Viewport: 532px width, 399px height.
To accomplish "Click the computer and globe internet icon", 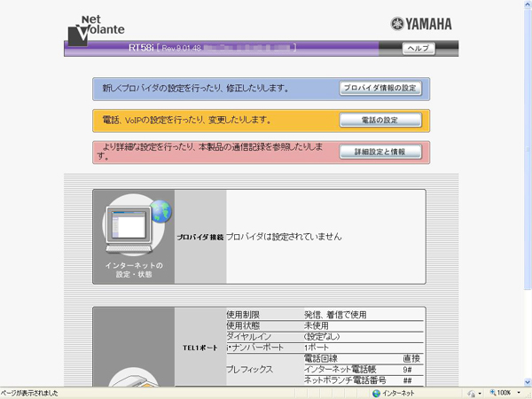I will click(x=137, y=226).
